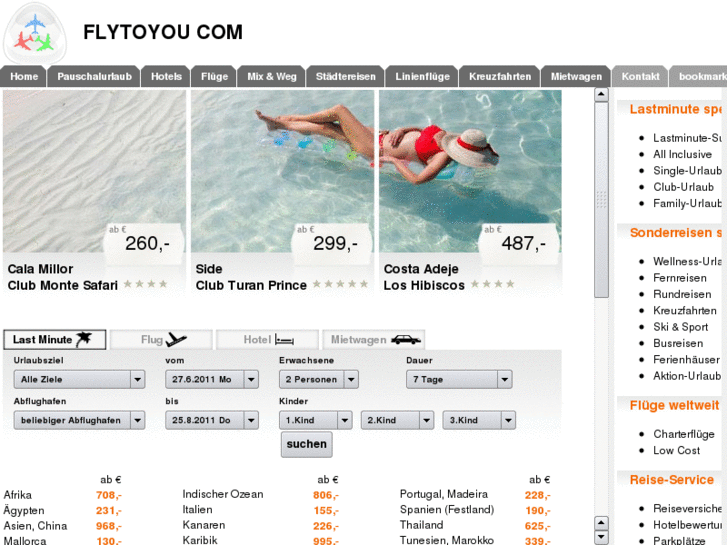Open the vom date 27.6.2011 dropdown
This screenshot has height=545, width=727.
pos(212,379)
